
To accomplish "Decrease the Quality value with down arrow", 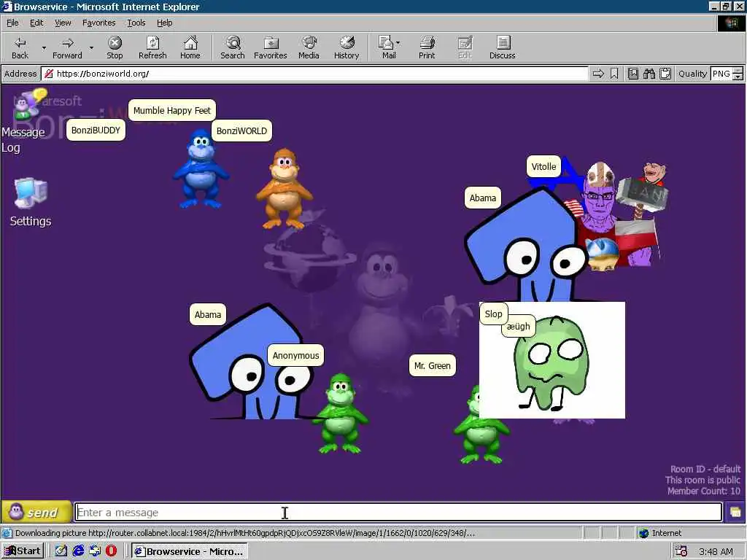I will click(x=738, y=77).
